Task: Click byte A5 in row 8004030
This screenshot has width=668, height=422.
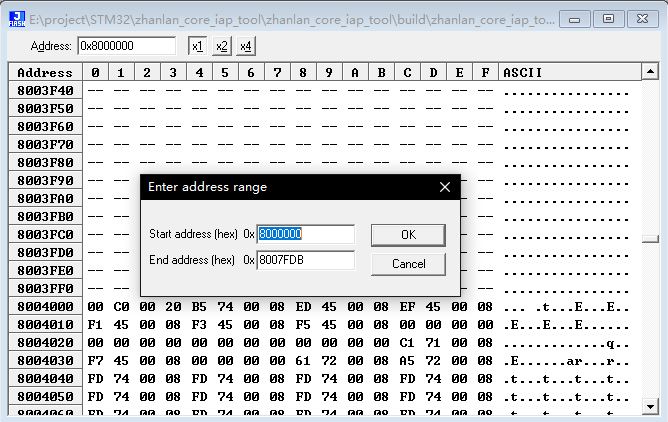Action: click(x=407, y=361)
